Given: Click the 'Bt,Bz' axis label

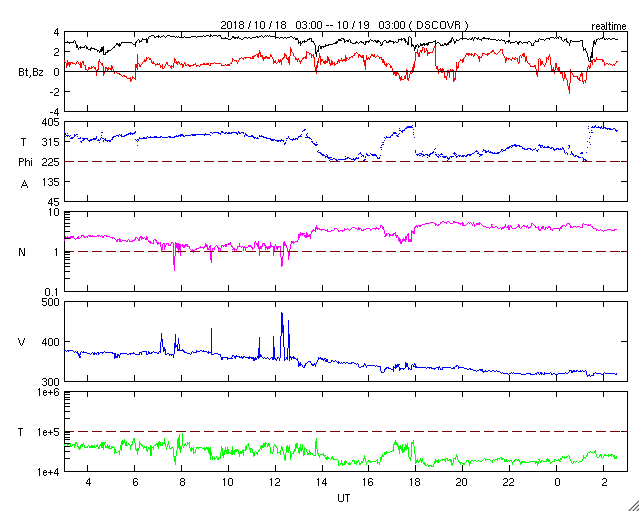Looking at the screenshot, I should pos(31,74).
